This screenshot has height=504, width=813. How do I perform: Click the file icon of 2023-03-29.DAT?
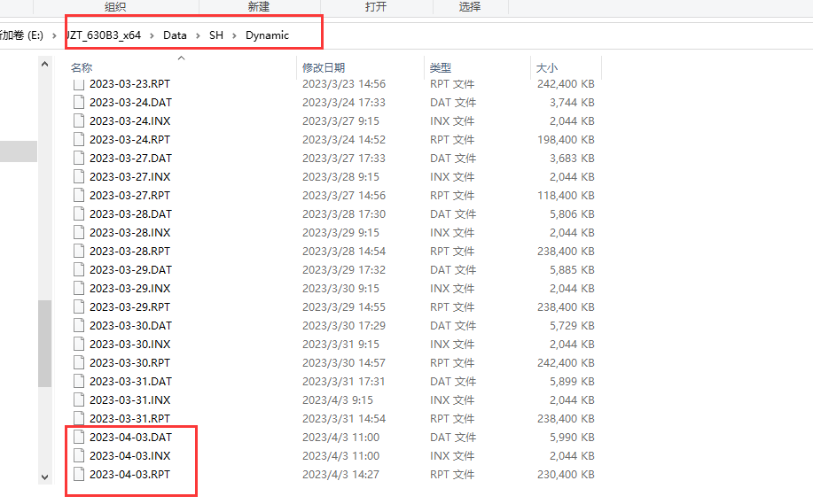[79, 270]
